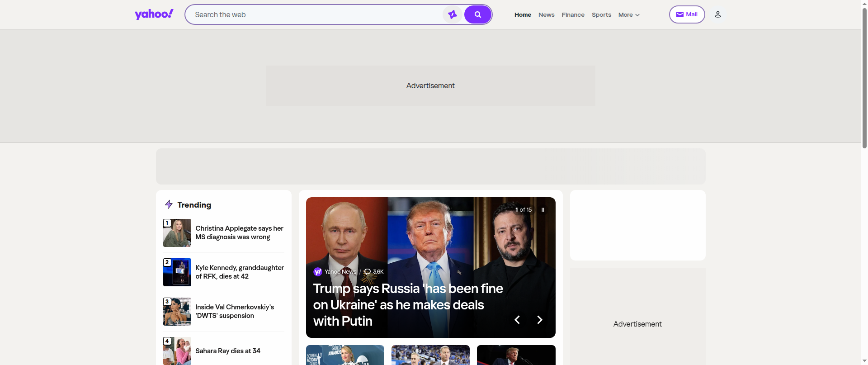Open Sahara Ray dies at 34 story
The image size is (868, 365).
click(228, 351)
